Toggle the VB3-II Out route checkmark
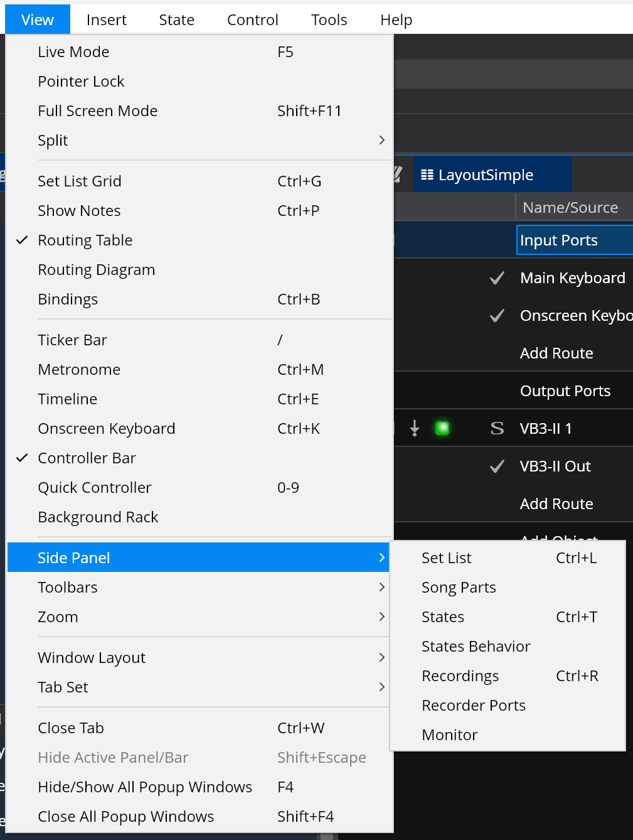 tap(497, 466)
